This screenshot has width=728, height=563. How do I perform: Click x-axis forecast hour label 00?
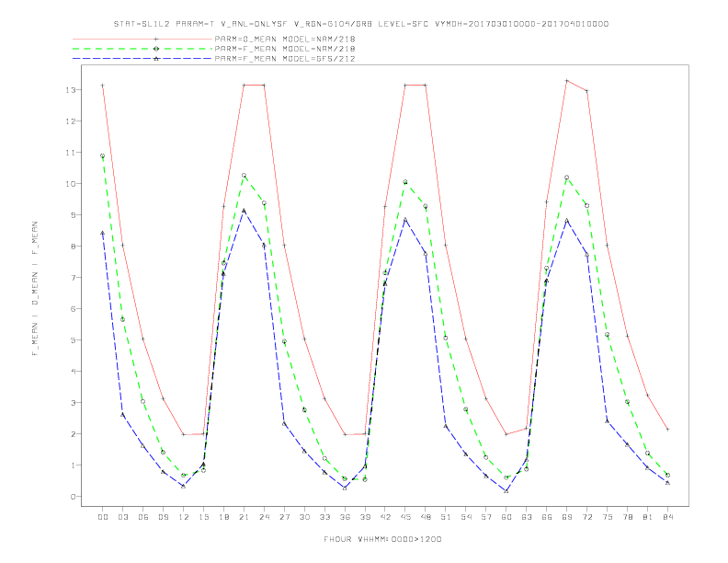pos(103,517)
